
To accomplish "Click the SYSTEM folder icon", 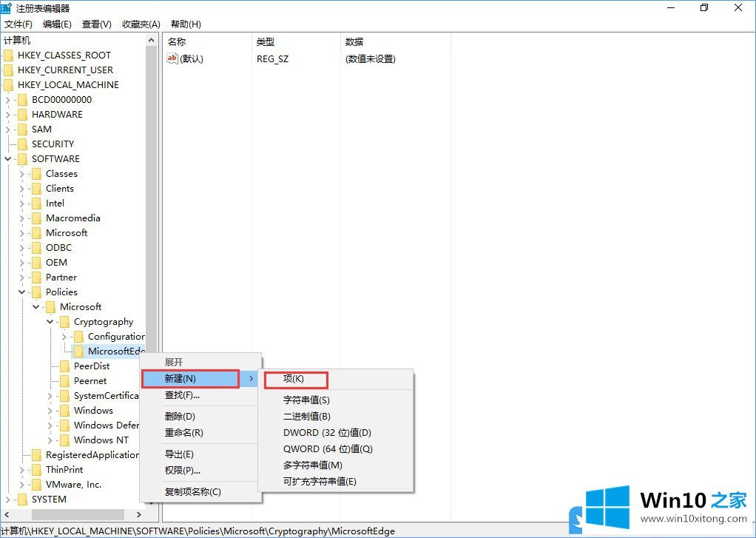I will (x=22, y=500).
